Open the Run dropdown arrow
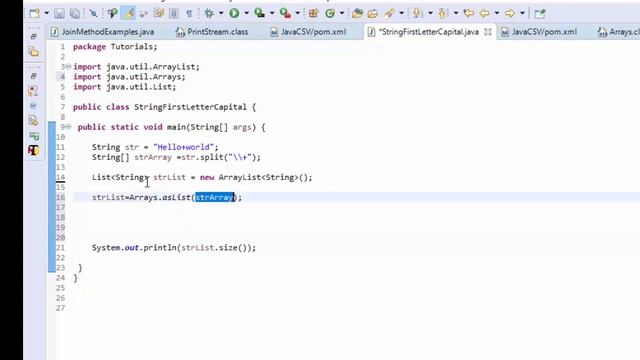Viewport: 640px width, 360px height. coord(247,13)
